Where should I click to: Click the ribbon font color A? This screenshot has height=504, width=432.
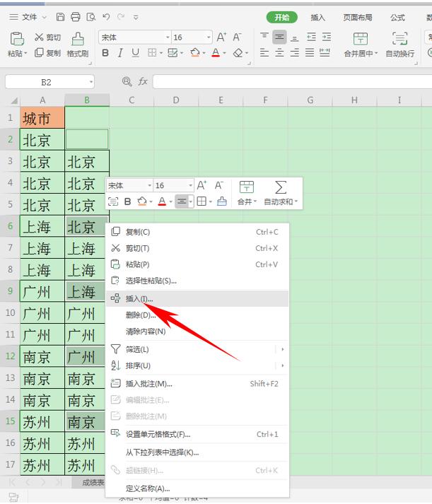click(216, 53)
